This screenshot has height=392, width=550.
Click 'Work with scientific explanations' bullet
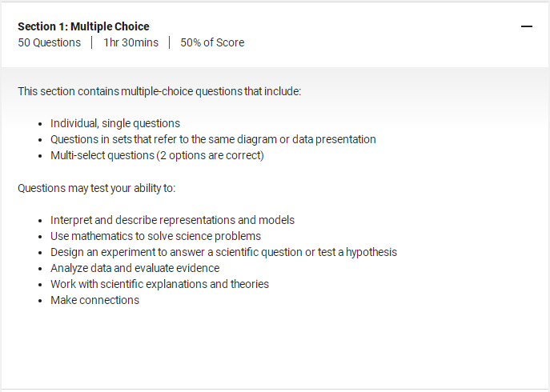click(159, 284)
